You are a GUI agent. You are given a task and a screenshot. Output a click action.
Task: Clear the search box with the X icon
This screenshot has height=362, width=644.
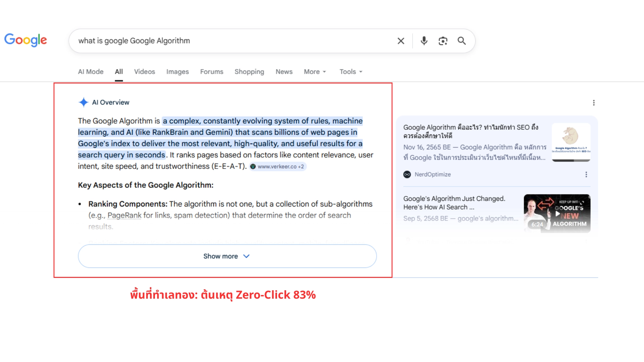(x=401, y=41)
